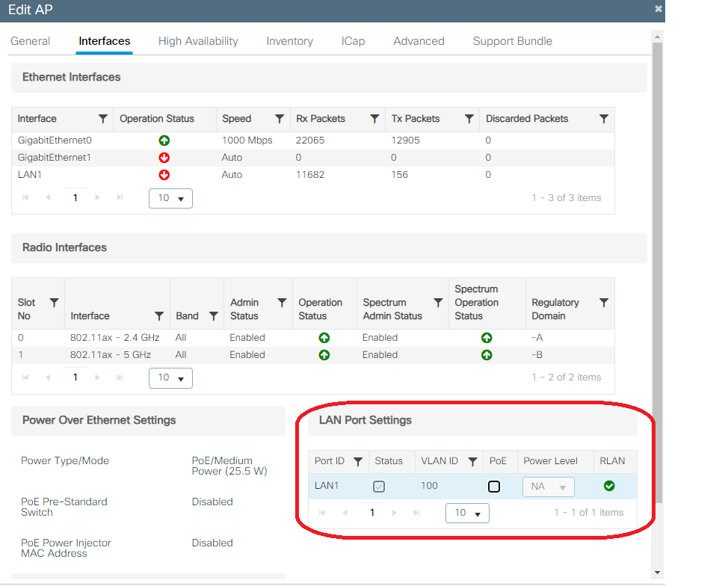The height and width of the screenshot is (586, 728).
Task: Go to next page in LAN Port table
Action: pyautogui.click(x=394, y=513)
